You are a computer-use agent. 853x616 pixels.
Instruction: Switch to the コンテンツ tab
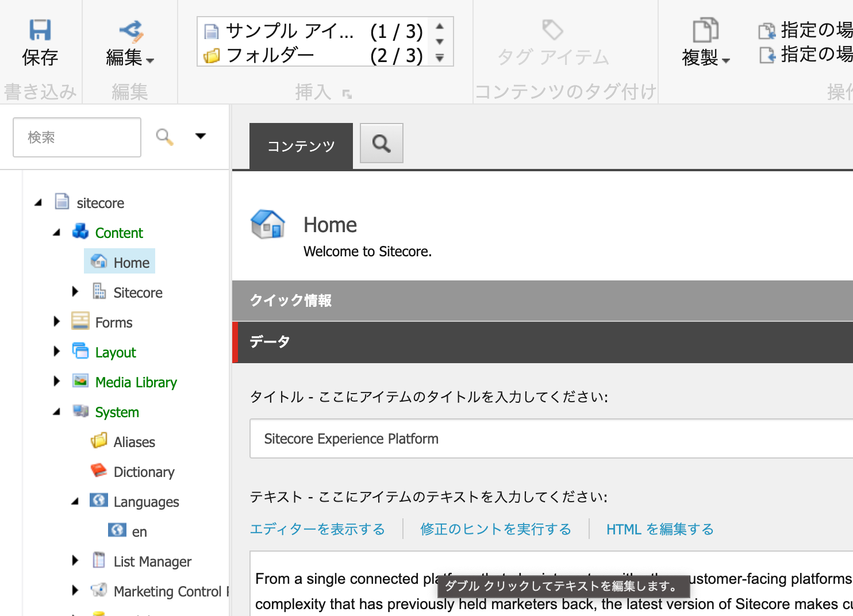tap(301, 146)
